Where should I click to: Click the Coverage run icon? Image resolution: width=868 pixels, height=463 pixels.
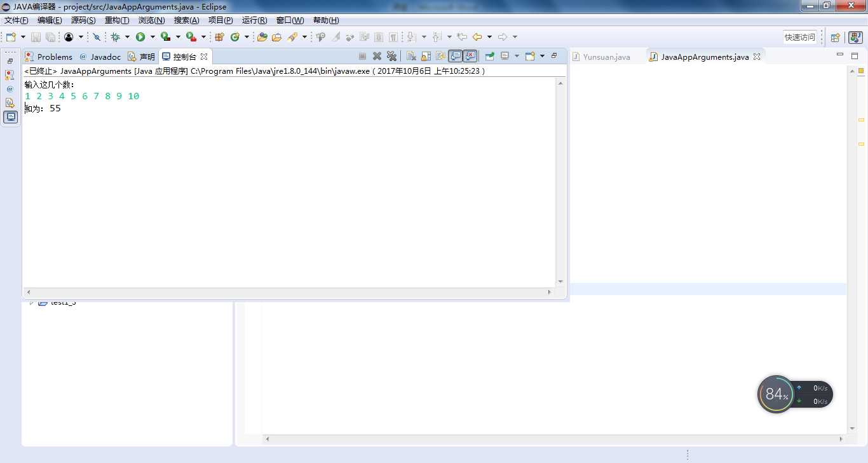pyautogui.click(x=165, y=38)
